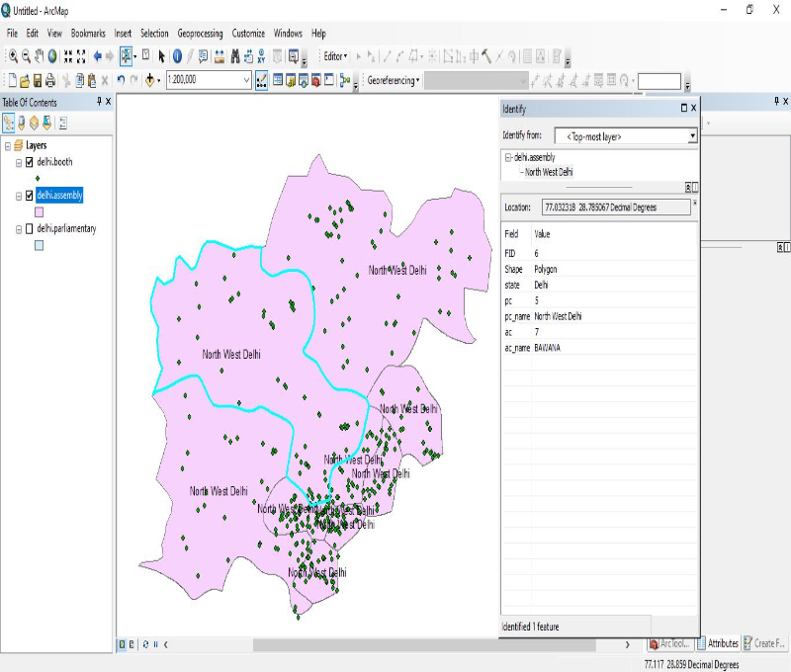Select North West Delhi in Identify tree
The height and width of the screenshot is (672, 791).
pyautogui.click(x=549, y=171)
